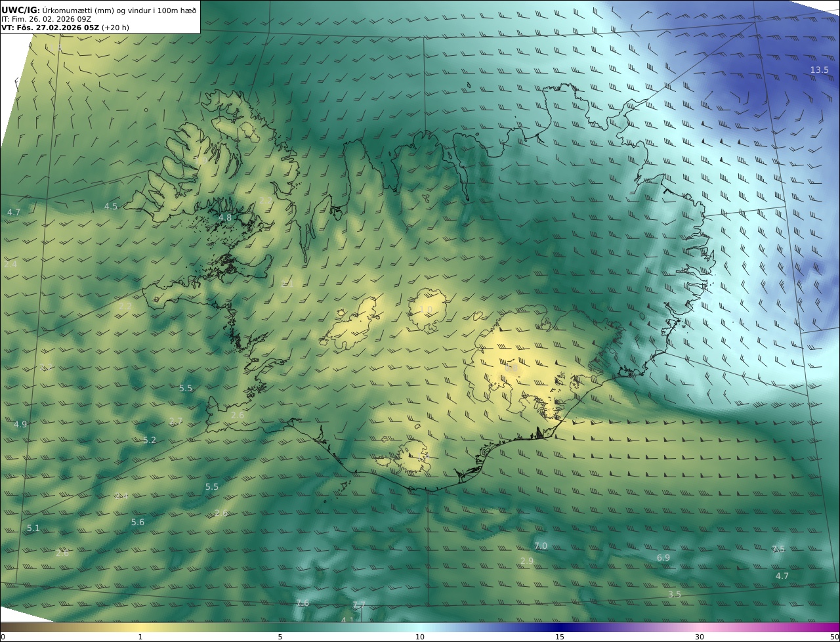Click the 4.5 value label

111,206
